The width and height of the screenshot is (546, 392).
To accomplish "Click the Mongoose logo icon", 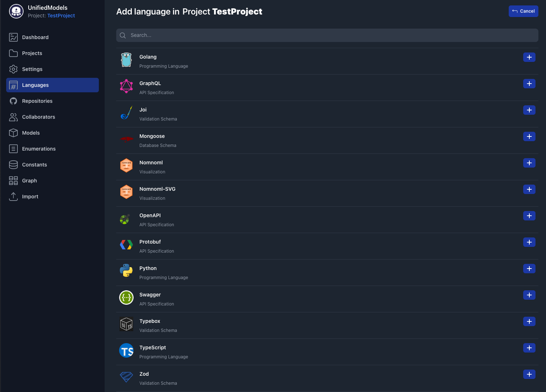I will [x=126, y=139].
